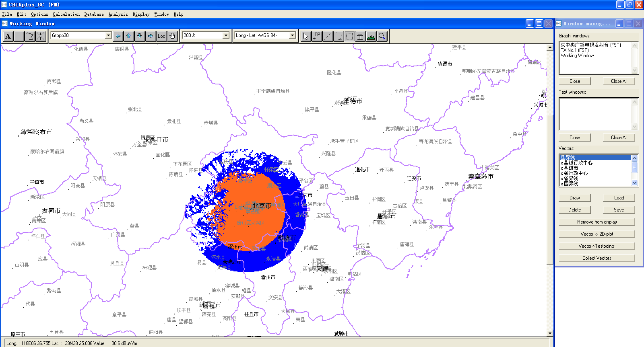
Task: Toggle the 县级市 vector layer
Action: coord(571,168)
